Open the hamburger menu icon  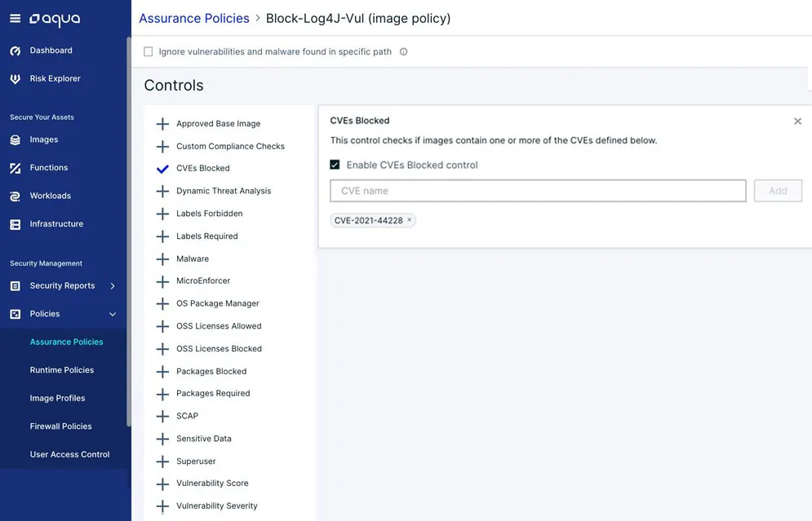[15, 19]
